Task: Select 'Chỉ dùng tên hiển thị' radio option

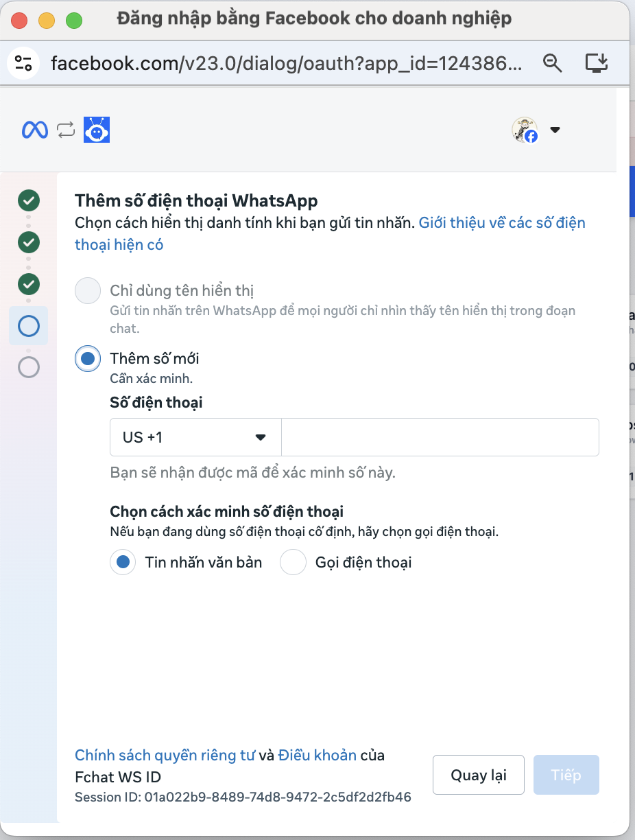Action: point(88,291)
